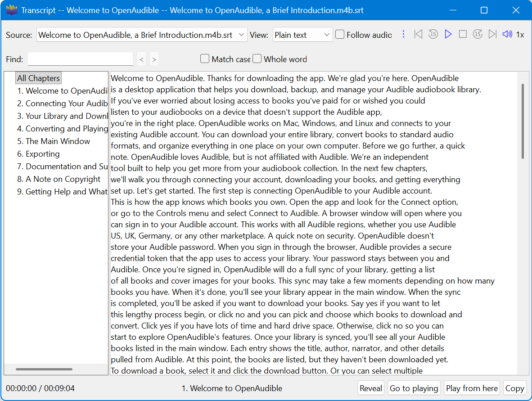Rewind audio 15 seconds
532x401 pixels.
pyautogui.click(x=433, y=34)
